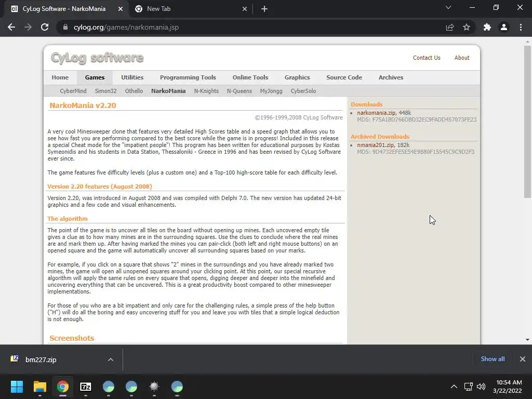Close the CyLog Software - NarkoMania tab
This screenshot has height=399, width=532.
120,9
